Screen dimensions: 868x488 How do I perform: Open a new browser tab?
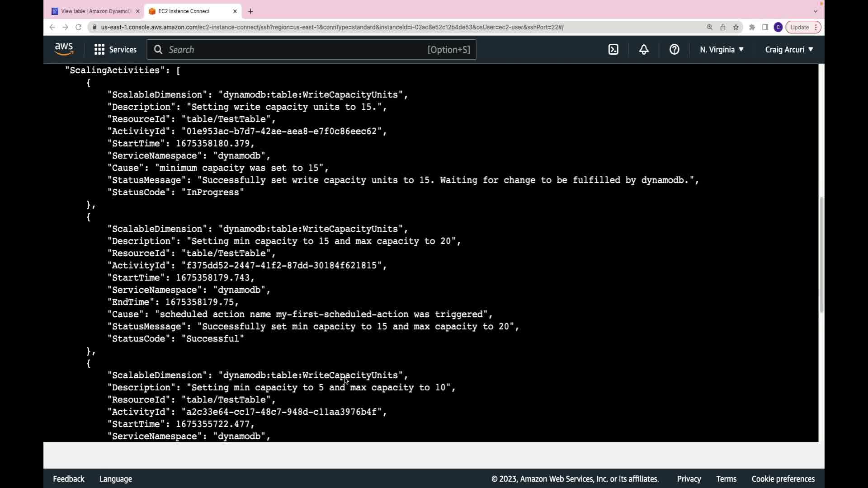click(x=250, y=11)
